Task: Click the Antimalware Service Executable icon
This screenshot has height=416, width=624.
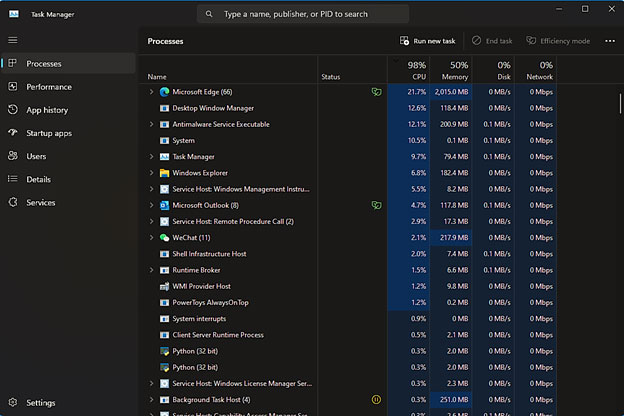Action: (164, 125)
